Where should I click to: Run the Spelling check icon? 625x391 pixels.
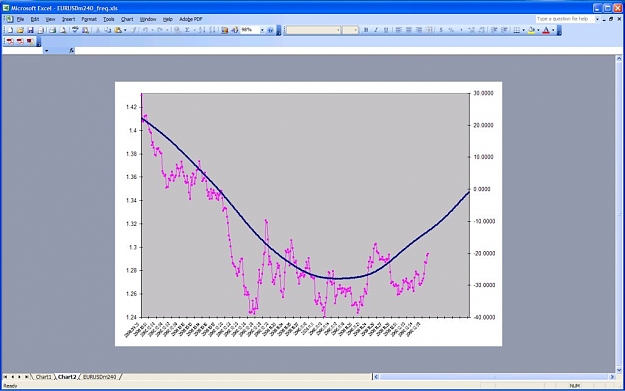(75, 30)
